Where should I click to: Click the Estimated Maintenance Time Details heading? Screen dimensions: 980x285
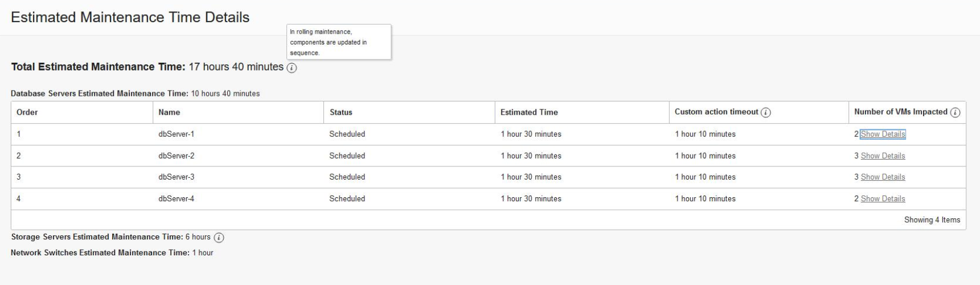[x=130, y=17]
